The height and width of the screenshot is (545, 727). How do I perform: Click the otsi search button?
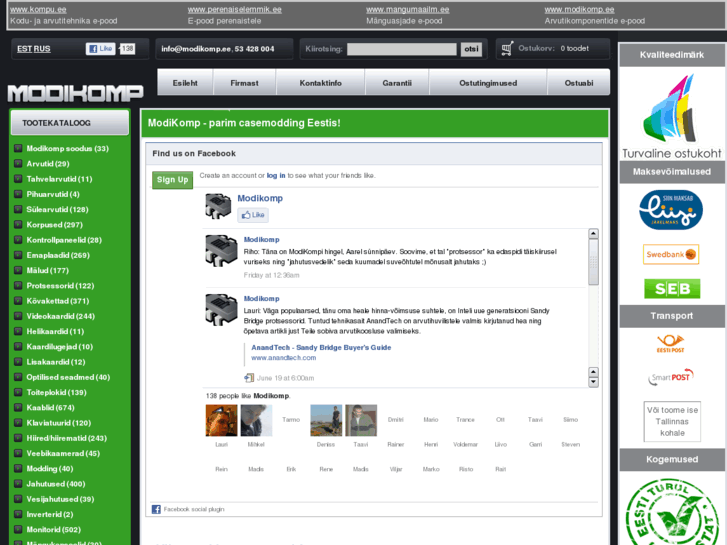point(471,49)
